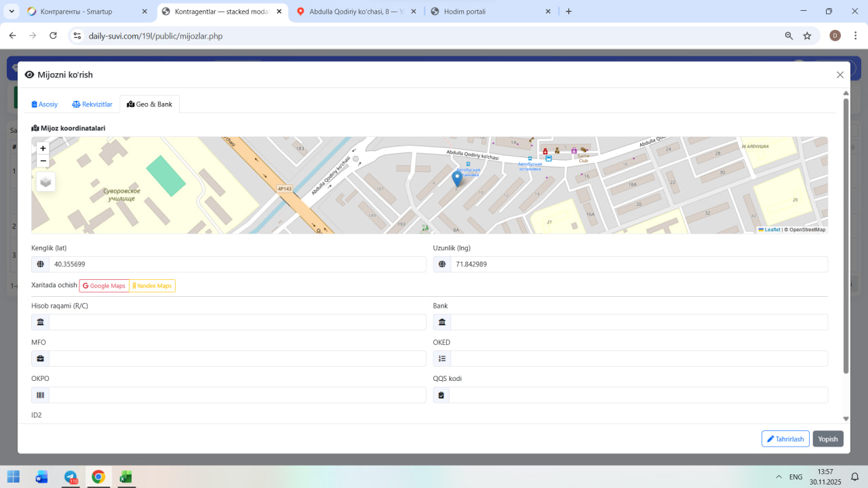This screenshot has height=488, width=868.
Task: Click the blue location marker on map
Action: click(457, 178)
